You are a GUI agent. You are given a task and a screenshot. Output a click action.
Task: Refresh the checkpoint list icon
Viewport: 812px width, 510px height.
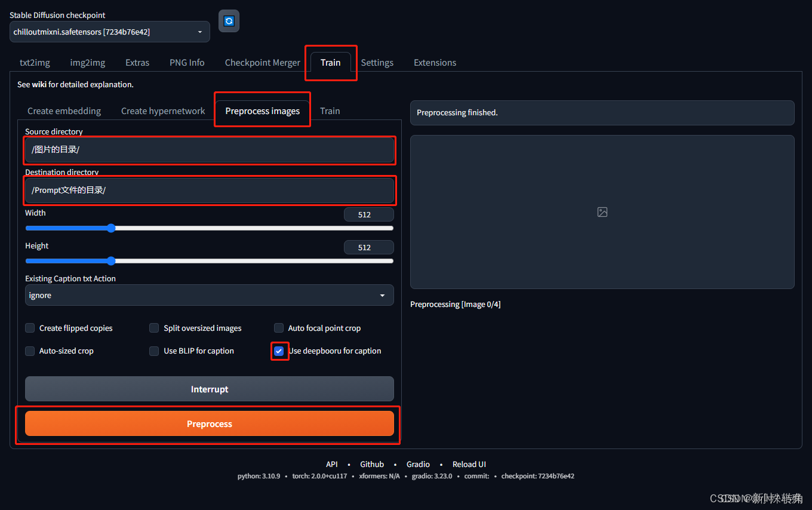(x=229, y=21)
